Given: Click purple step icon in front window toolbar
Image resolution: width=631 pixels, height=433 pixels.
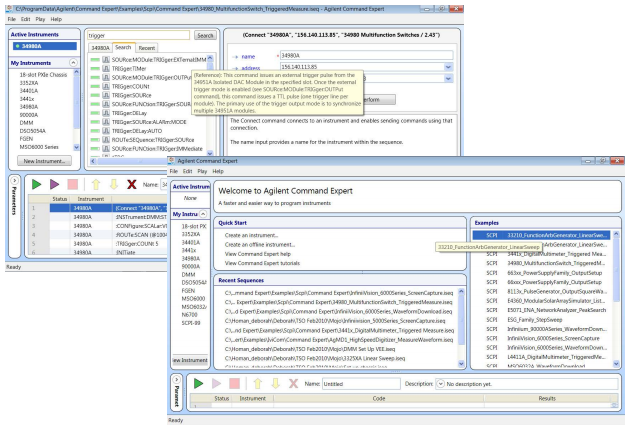Looking at the screenshot, I should [x=214, y=383].
